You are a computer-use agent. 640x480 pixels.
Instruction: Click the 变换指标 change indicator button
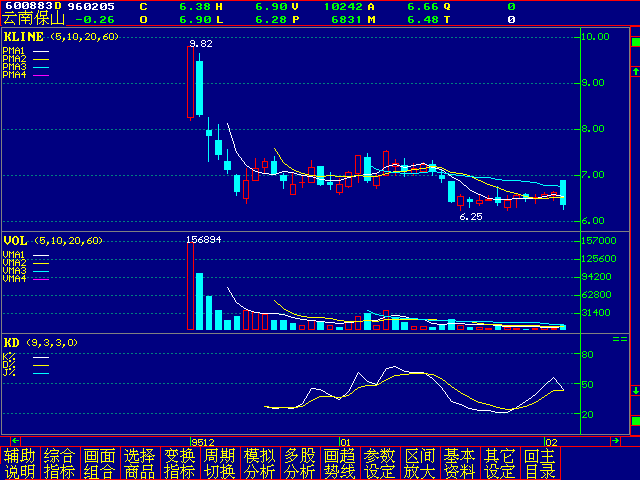[x=180, y=463]
